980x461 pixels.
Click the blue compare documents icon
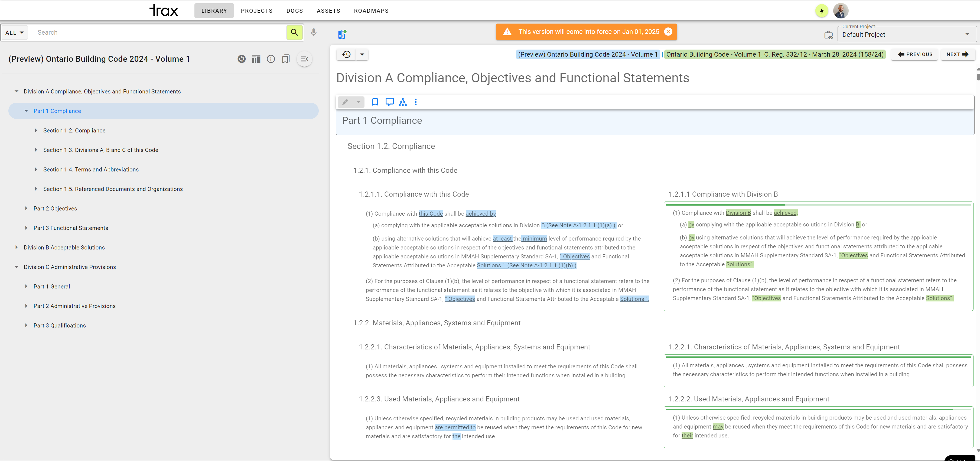click(342, 35)
